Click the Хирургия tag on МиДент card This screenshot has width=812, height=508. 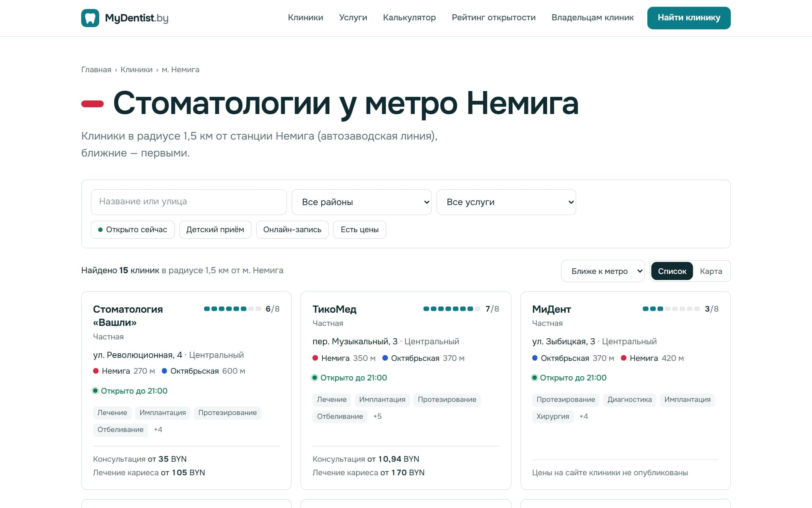pyautogui.click(x=553, y=417)
